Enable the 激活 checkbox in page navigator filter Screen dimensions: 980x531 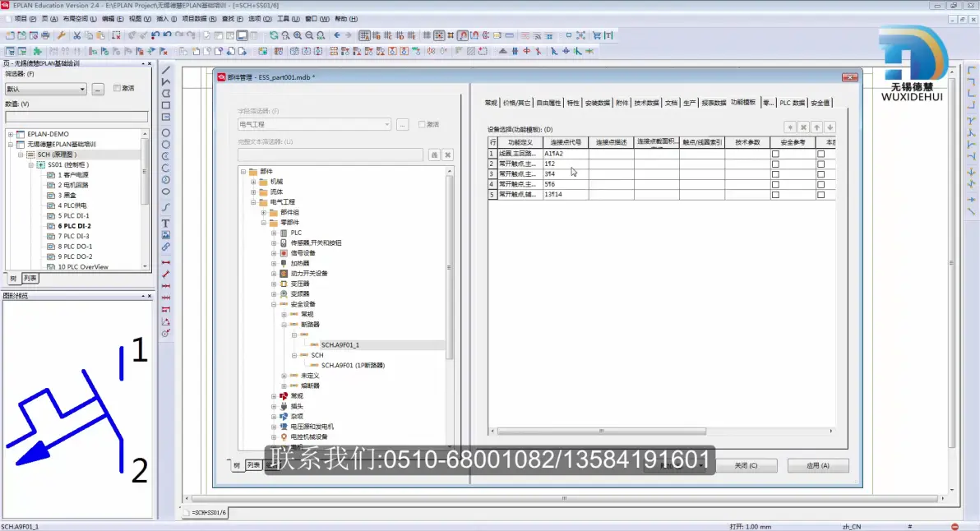pos(117,88)
